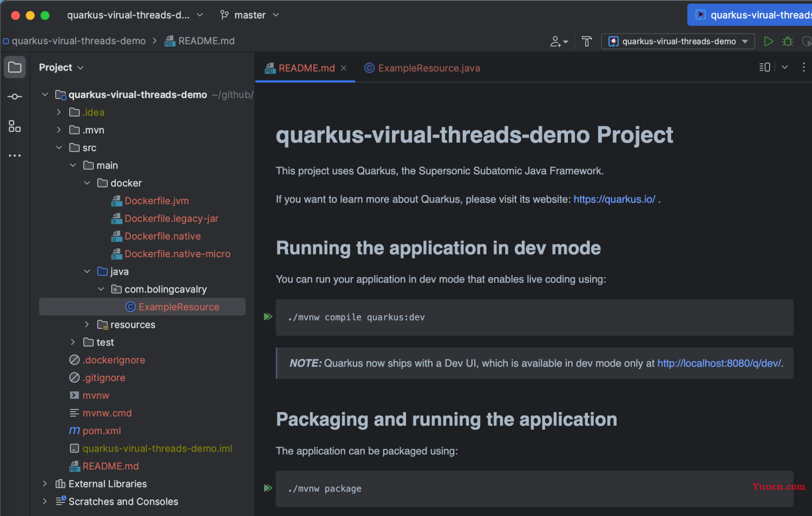Collapse the main folder
812x516 pixels.
coord(73,165)
